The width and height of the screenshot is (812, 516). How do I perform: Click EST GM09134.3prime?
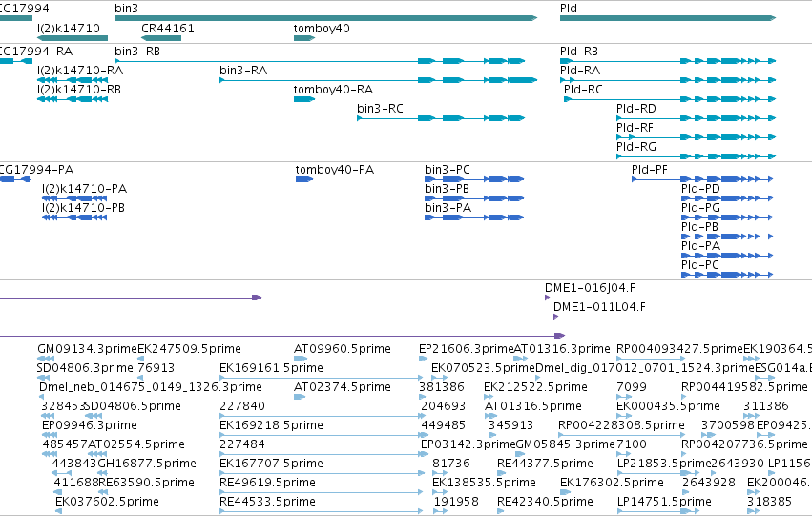(46, 359)
